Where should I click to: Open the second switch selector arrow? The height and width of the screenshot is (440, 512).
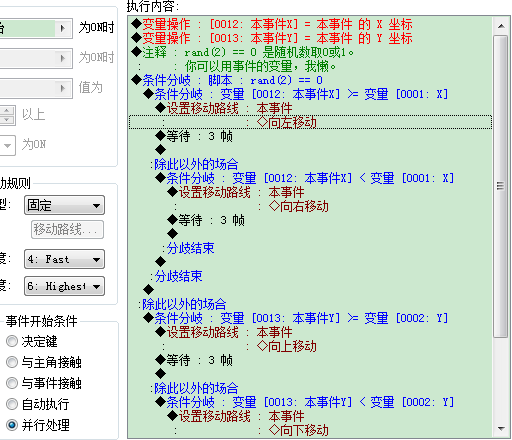tap(63, 58)
